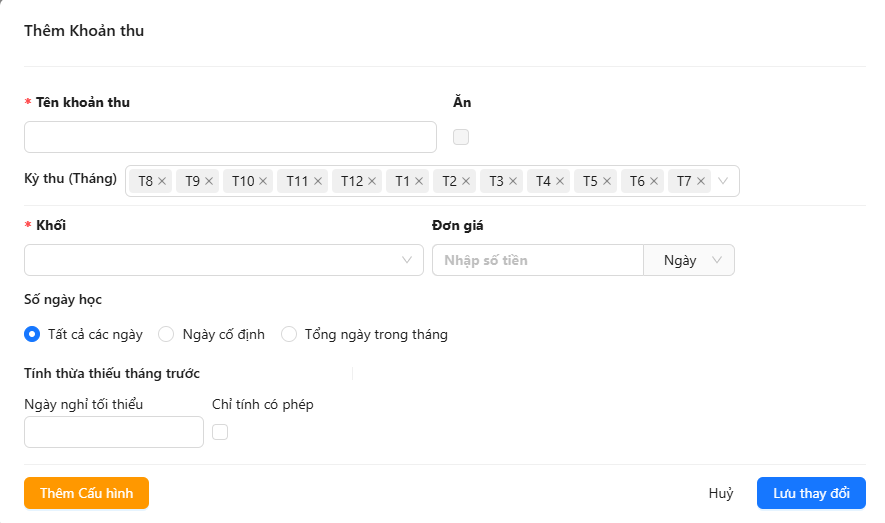This screenshot has width=885, height=523.
Task: Open the Khối dropdown
Action: [223, 260]
